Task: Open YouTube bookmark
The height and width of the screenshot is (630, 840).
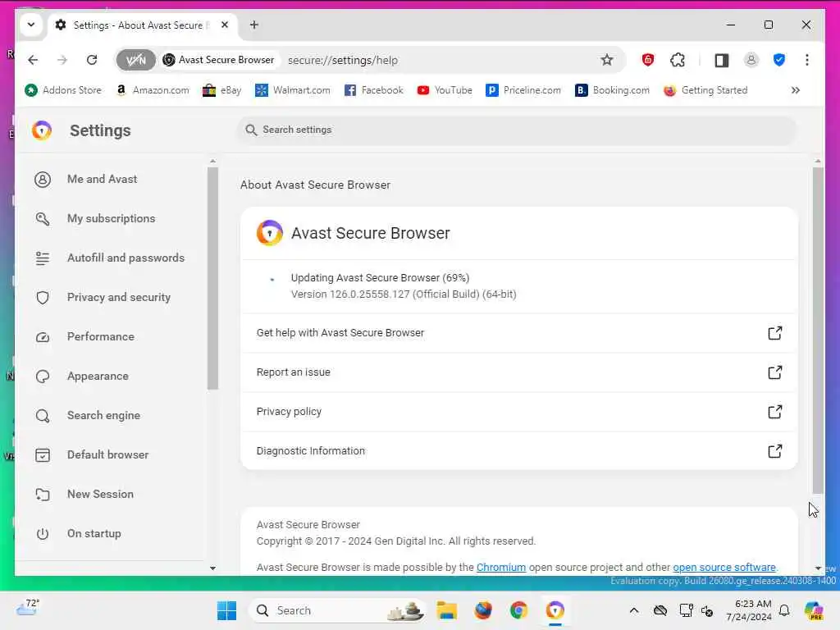Action: [445, 90]
